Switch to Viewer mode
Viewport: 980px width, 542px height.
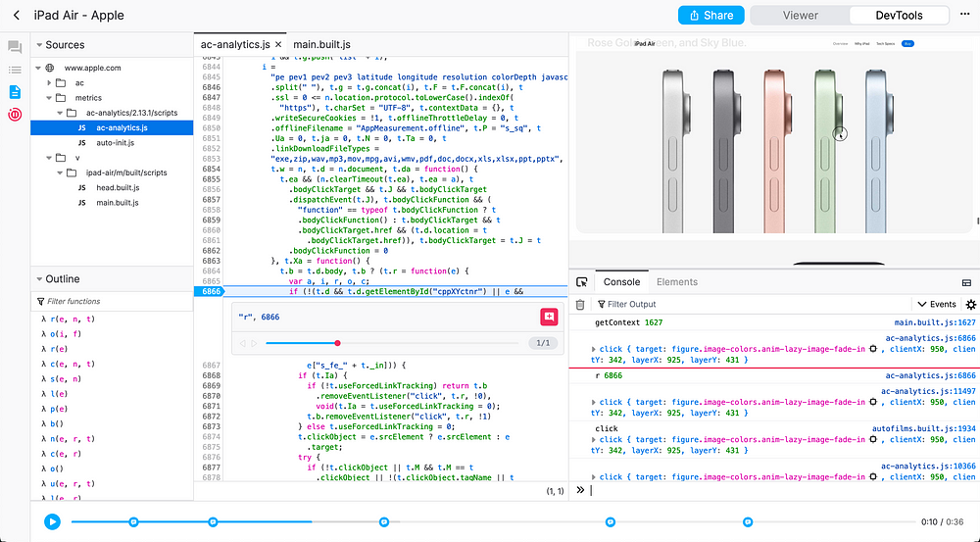[x=800, y=16]
